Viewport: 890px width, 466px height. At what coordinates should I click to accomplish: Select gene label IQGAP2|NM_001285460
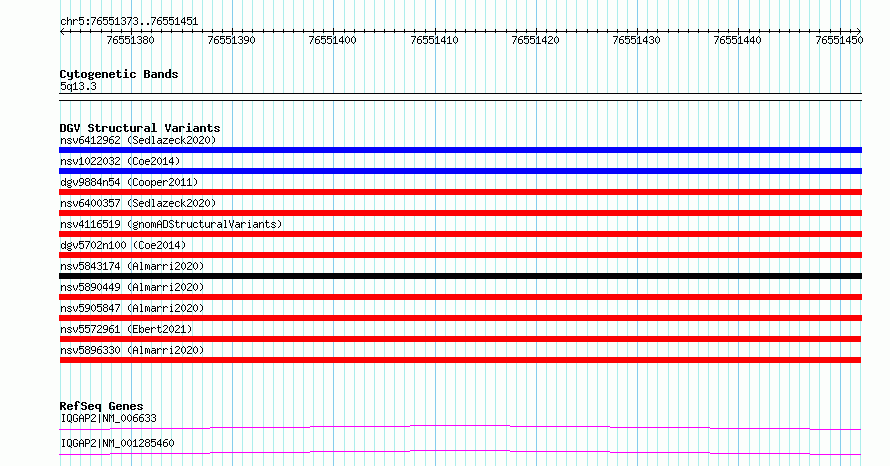point(117,443)
